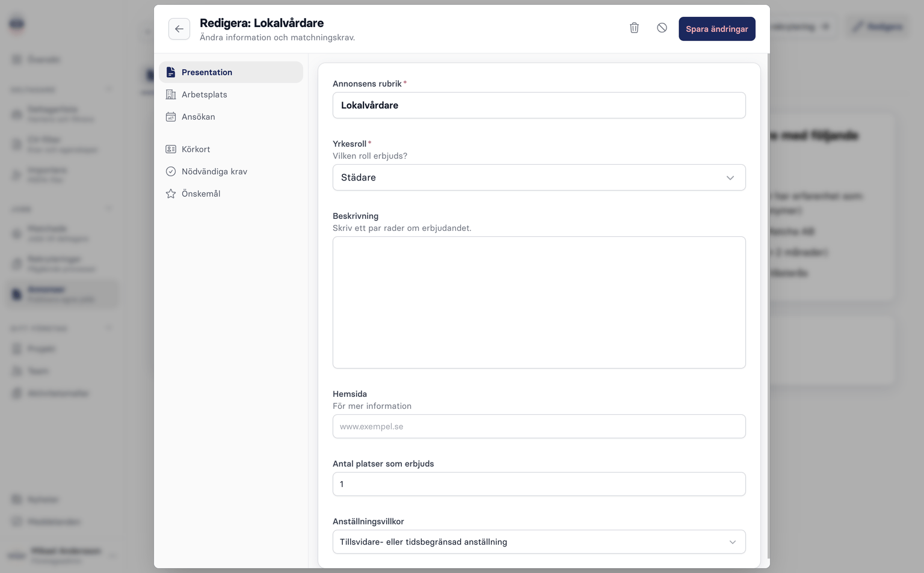Click the checkmark icon next to Nödvändiga krav
This screenshot has height=573, width=924.
(171, 171)
